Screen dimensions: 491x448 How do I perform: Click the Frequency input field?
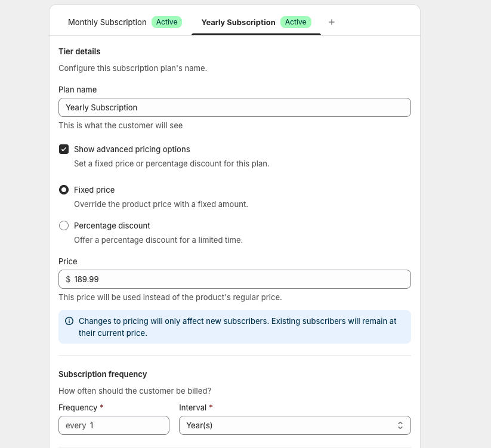(125, 425)
